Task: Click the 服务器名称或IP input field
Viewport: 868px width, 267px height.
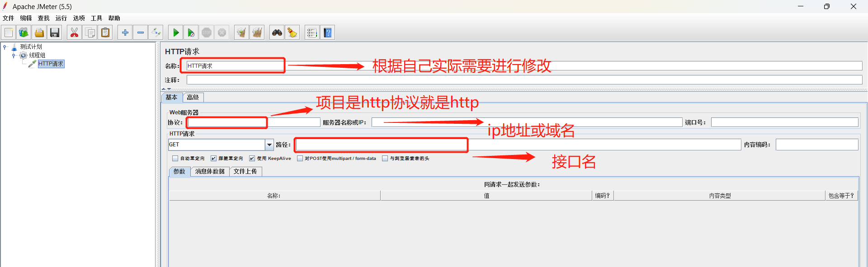Action: click(x=527, y=122)
